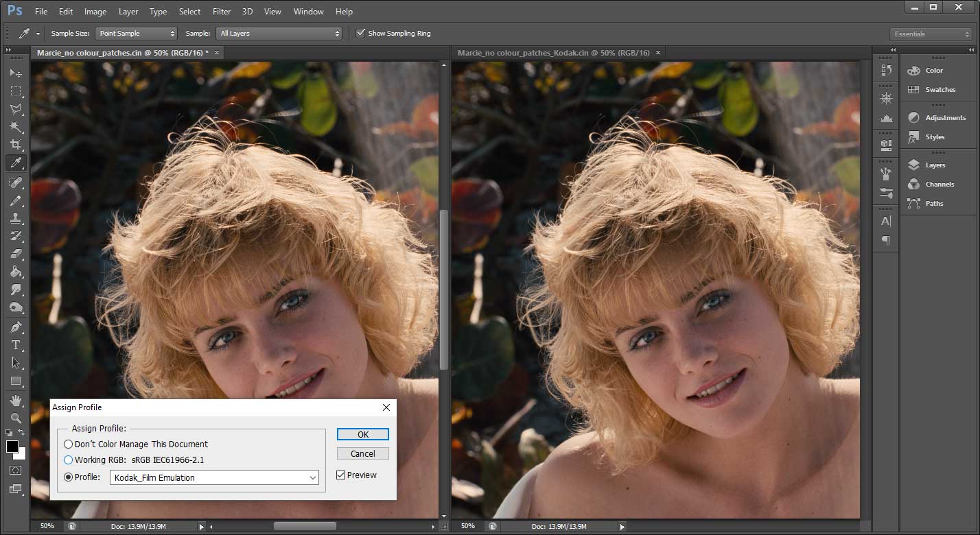Expand the toolbox double-arrow
The width and height of the screenshot is (980, 535).
click(9, 51)
